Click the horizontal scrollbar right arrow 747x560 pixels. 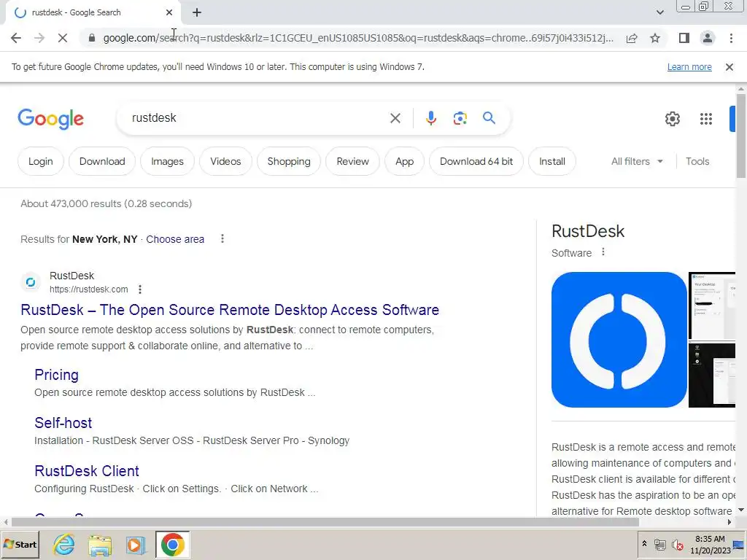pyautogui.click(x=729, y=522)
